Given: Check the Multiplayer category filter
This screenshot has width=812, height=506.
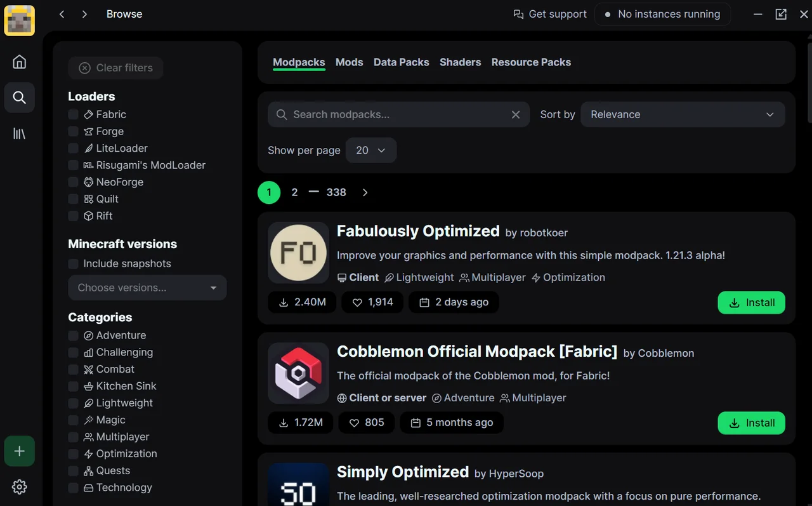Looking at the screenshot, I should point(73,437).
